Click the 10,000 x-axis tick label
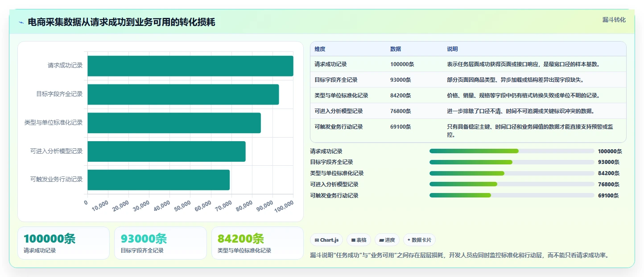The height and width of the screenshot is (277, 644). (x=99, y=206)
